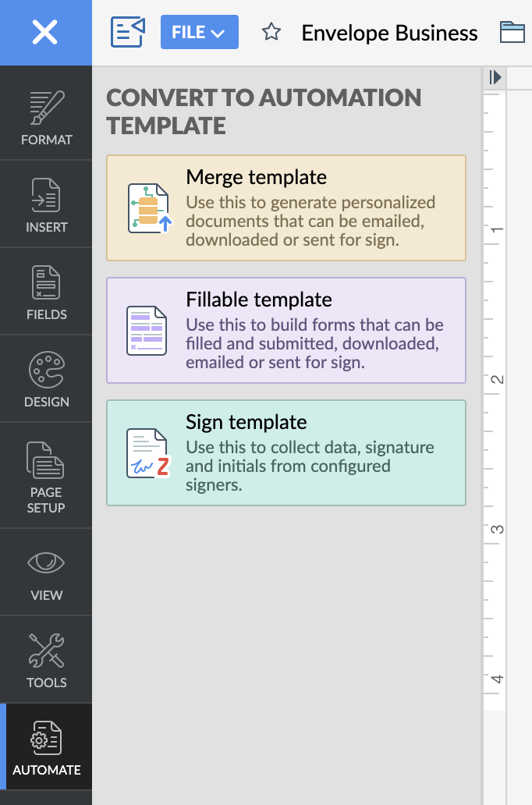Close the sidebar with the X button
532x805 pixels.
[45, 33]
